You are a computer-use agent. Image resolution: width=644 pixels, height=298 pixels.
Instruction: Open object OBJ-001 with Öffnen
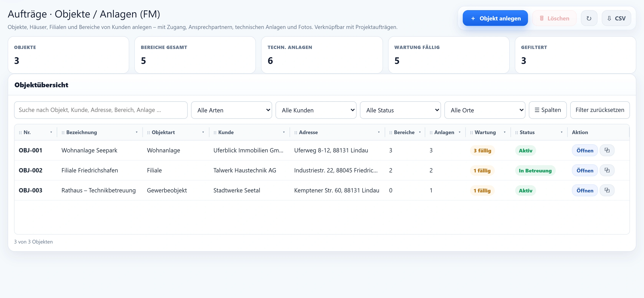point(585,150)
